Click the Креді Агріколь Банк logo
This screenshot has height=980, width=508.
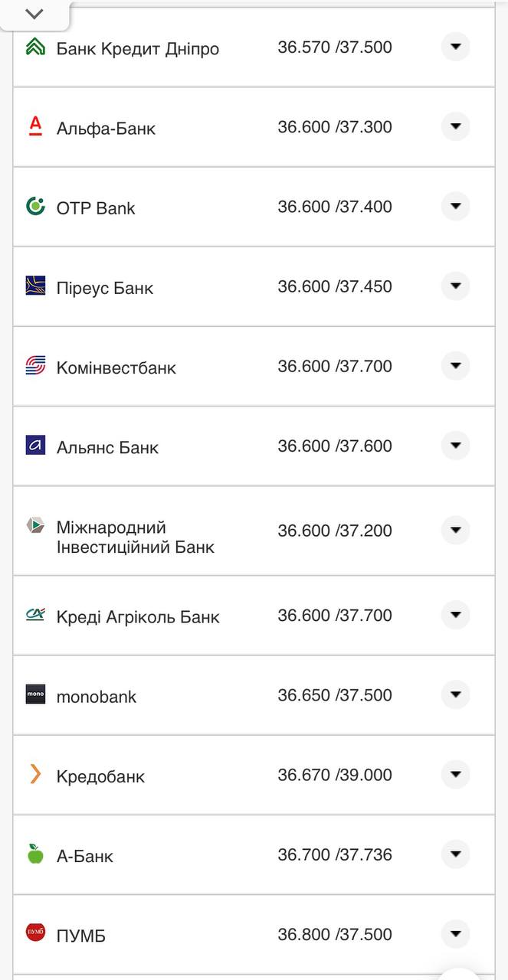point(35,615)
